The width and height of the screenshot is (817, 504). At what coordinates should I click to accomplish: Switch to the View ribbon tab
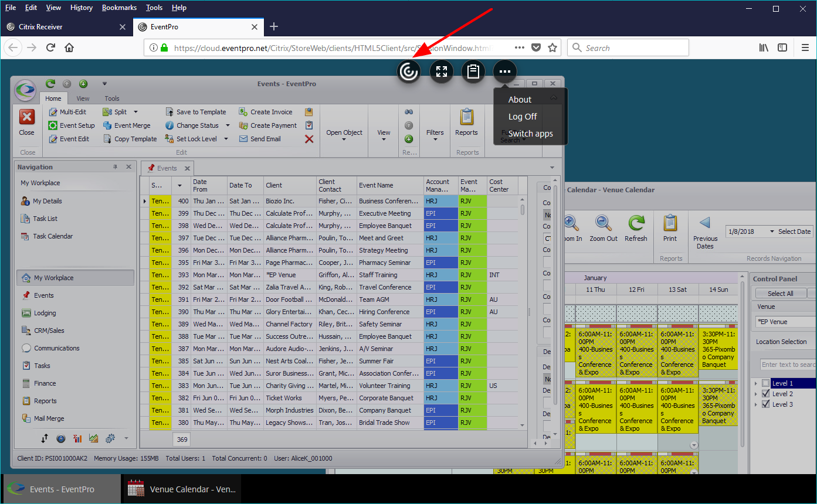pyautogui.click(x=83, y=98)
